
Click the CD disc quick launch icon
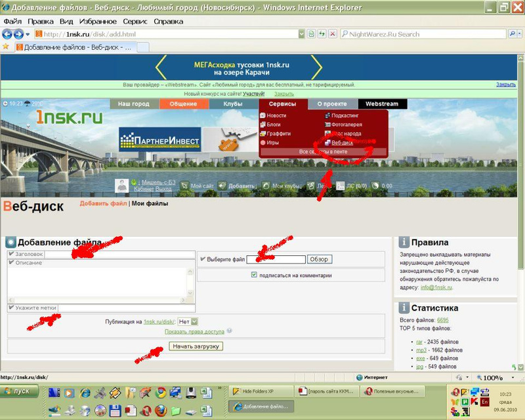[x=100, y=410]
